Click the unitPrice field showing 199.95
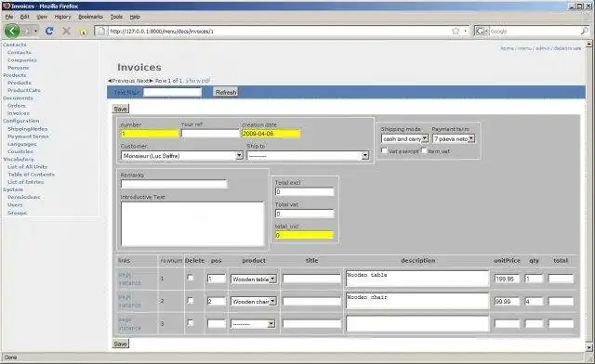Viewport: 595px width, 364px height. tap(507, 279)
